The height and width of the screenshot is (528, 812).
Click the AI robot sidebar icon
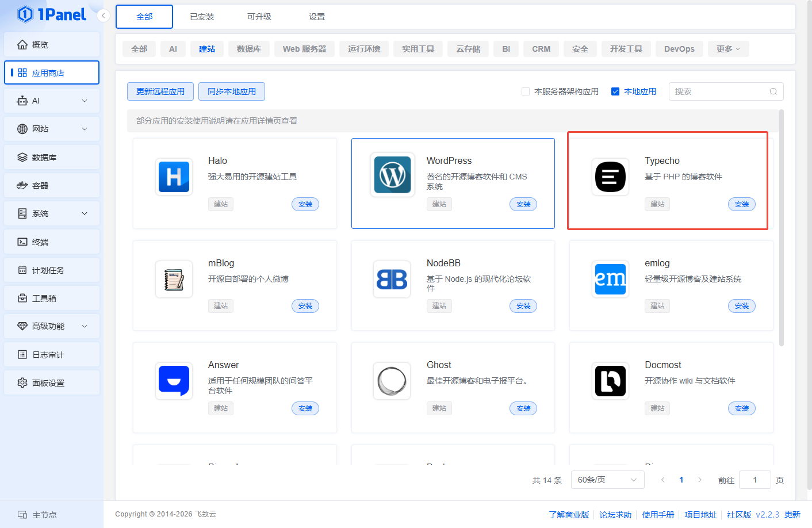point(22,101)
